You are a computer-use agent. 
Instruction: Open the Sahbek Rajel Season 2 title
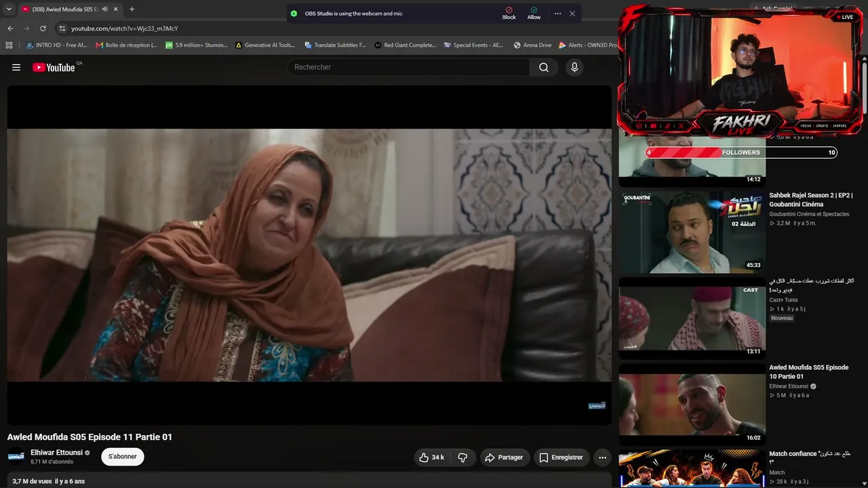pos(810,200)
